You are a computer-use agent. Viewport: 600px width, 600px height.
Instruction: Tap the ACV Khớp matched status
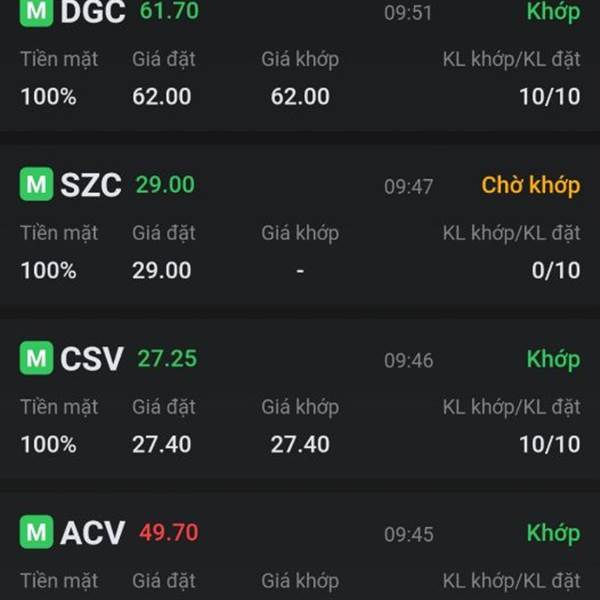[x=553, y=533]
